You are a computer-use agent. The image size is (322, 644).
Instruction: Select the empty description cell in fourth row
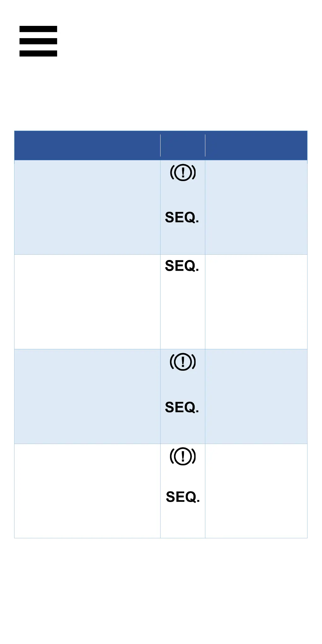[x=87, y=491]
